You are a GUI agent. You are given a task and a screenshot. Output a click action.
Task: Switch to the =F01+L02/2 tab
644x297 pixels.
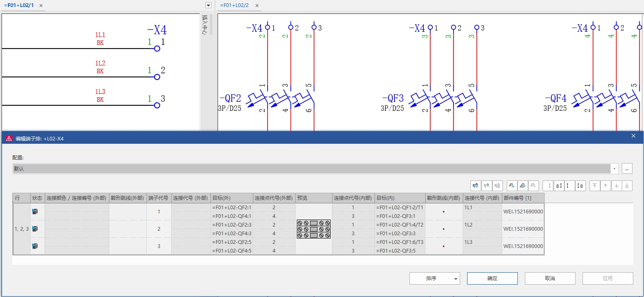(x=234, y=5)
